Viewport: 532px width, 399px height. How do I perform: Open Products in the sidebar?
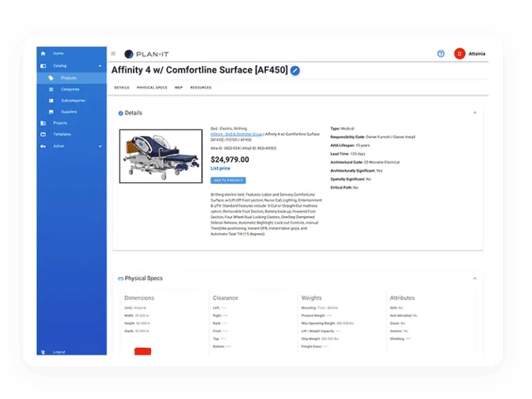(x=71, y=78)
